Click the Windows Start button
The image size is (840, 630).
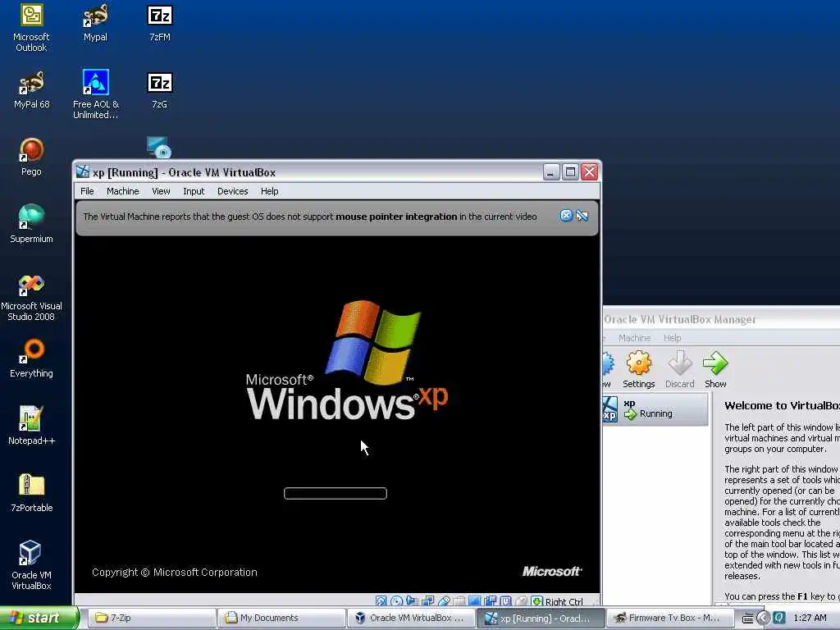[39, 618]
